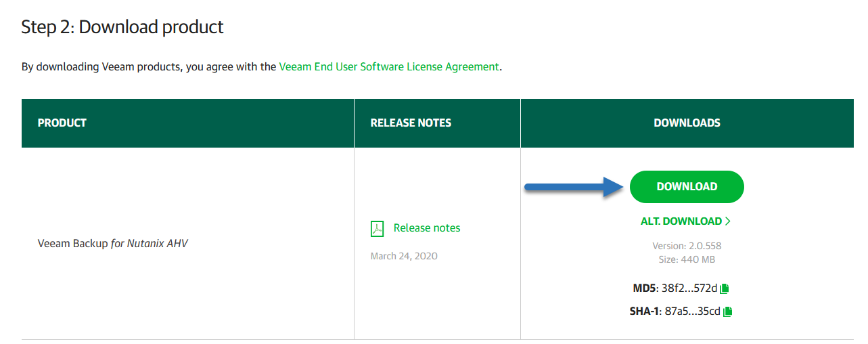Click the March 24, 2020 date
Viewport: 868px width, 344px height.
(404, 256)
